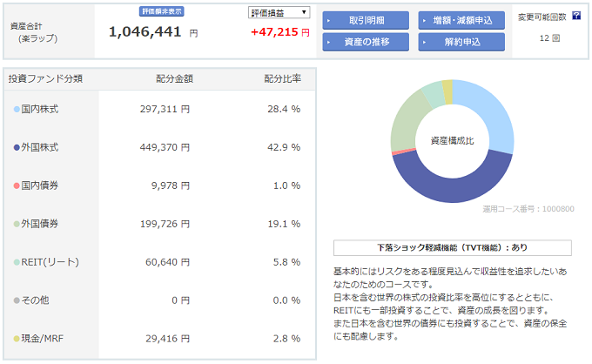Click the 変更可能回数 label
This screenshot has width=592, height=364.
coord(542,17)
